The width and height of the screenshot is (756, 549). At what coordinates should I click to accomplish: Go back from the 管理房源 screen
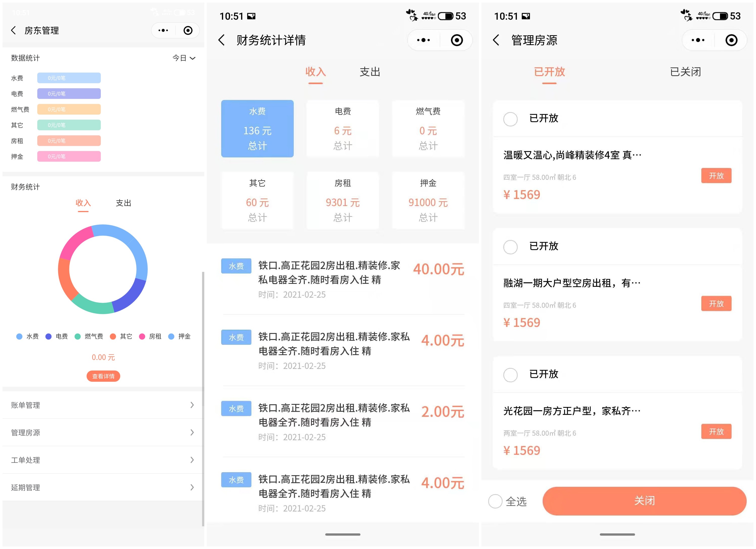(496, 40)
